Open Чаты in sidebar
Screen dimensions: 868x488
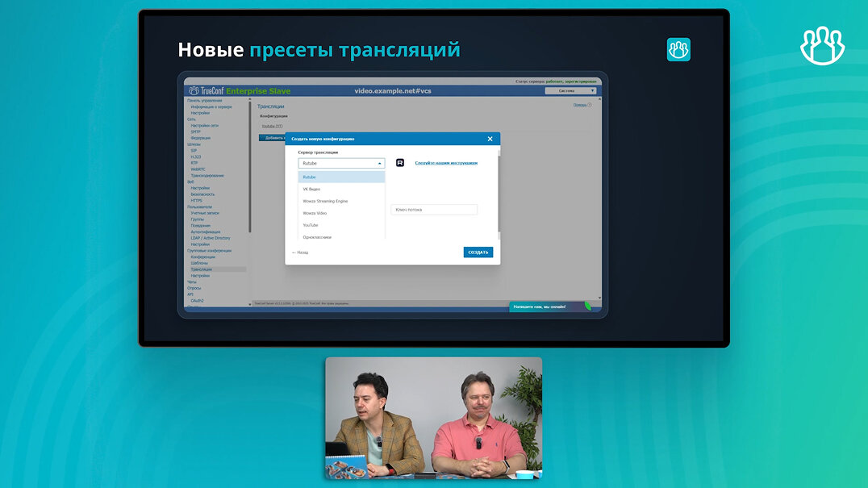coord(191,282)
